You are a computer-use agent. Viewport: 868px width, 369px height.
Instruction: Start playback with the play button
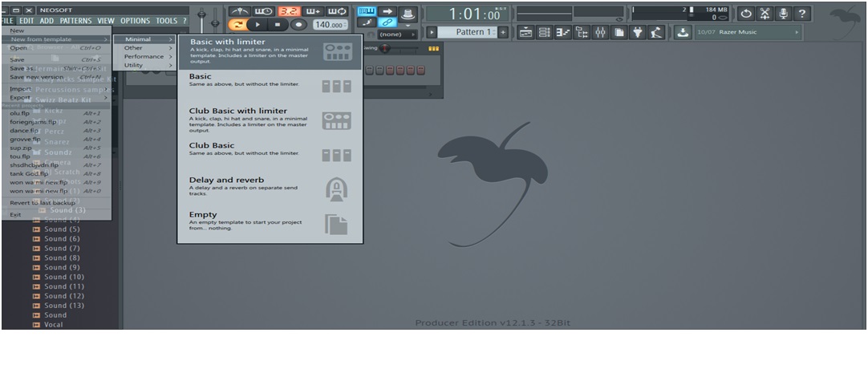256,24
